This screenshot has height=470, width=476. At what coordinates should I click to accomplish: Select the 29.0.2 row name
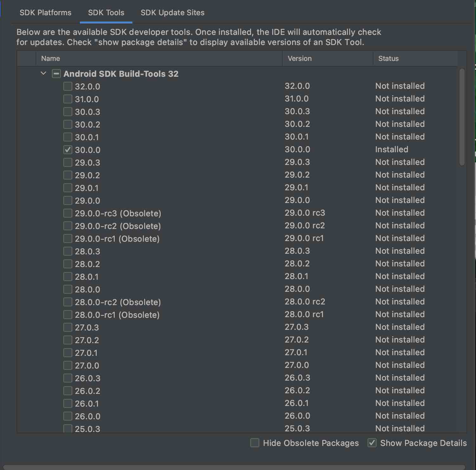coord(87,175)
